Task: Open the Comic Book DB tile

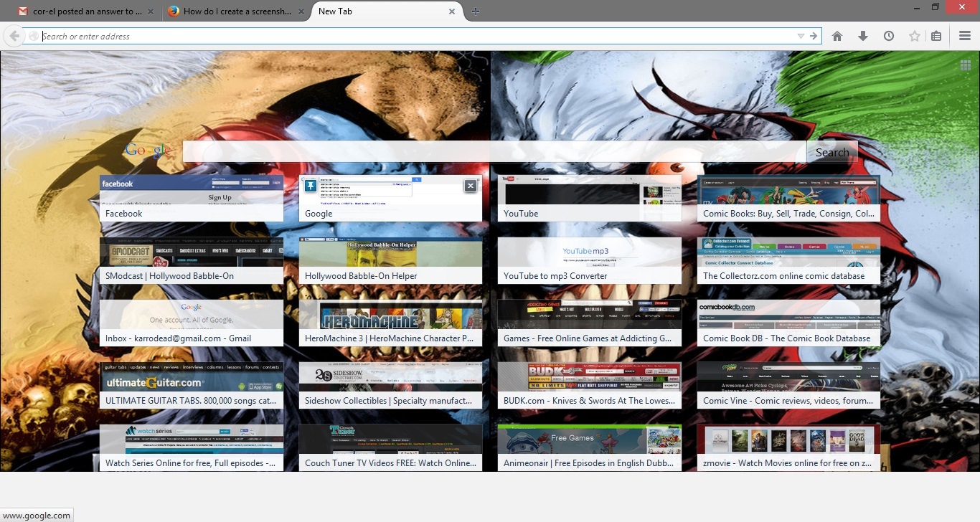Action: click(788, 323)
